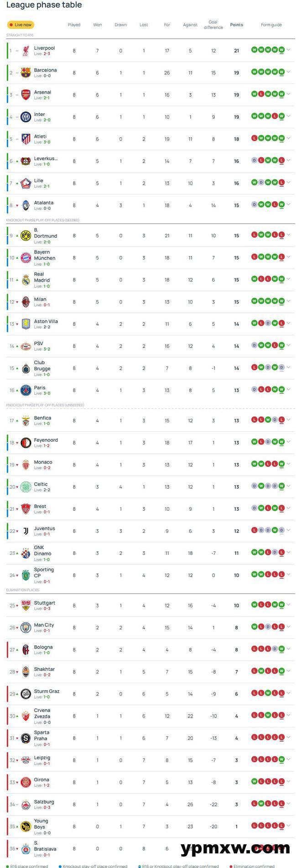Click the Inter club crest
Image resolution: width=301 pixels, height=868 pixels.
pos(26,117)
